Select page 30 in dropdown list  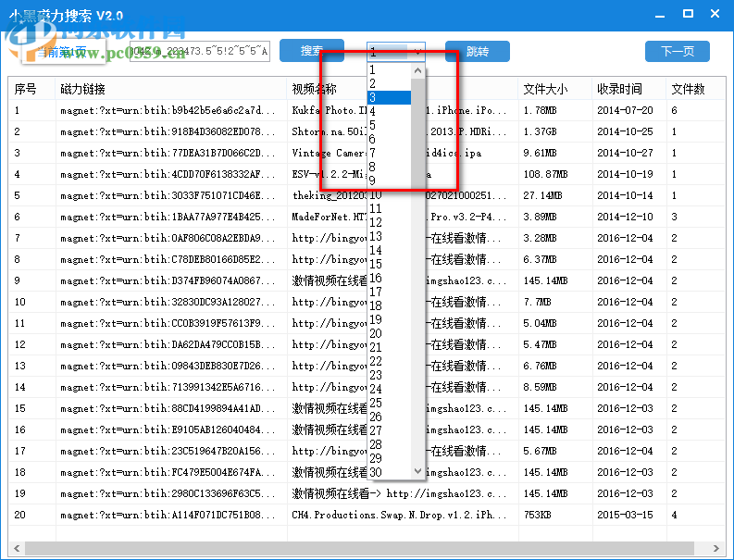[x=389, y=472]
